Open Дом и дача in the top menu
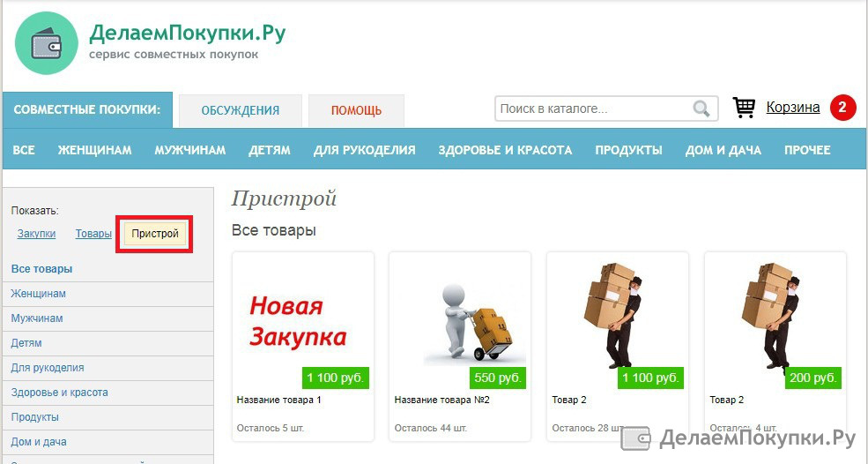Image resolution: width=868 pixels, height=464 pixels. tap(723, 150)
